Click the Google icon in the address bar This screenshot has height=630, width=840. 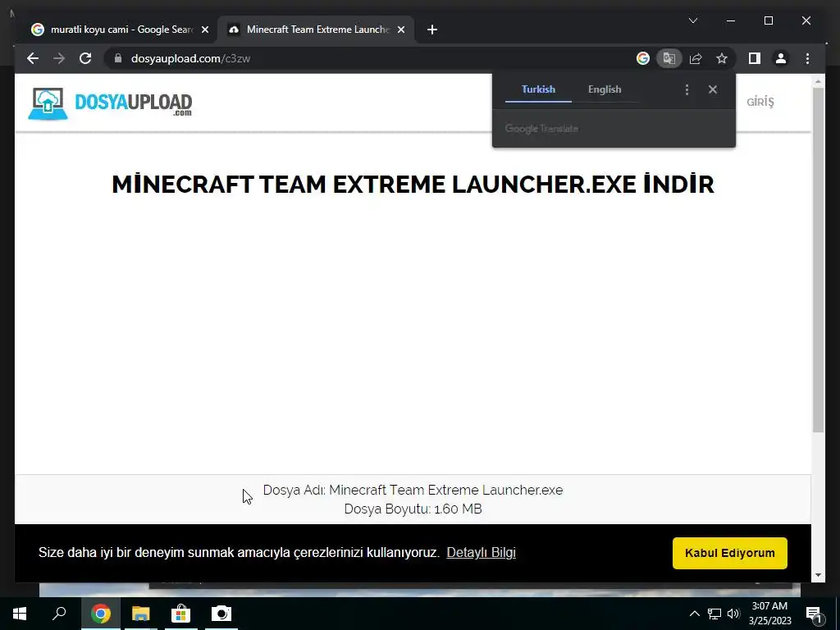point(643,58)
